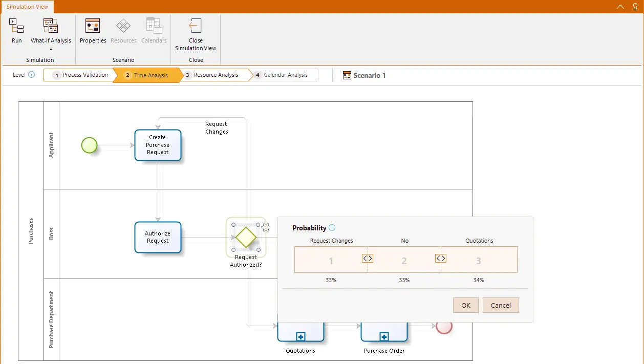
Task: Click the Boss lane header
Action: tap(51, 234)
